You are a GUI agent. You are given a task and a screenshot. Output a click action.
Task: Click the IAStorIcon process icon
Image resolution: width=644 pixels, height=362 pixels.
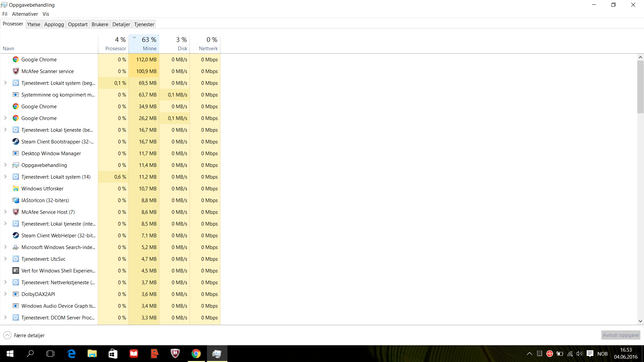click(16, 200)
